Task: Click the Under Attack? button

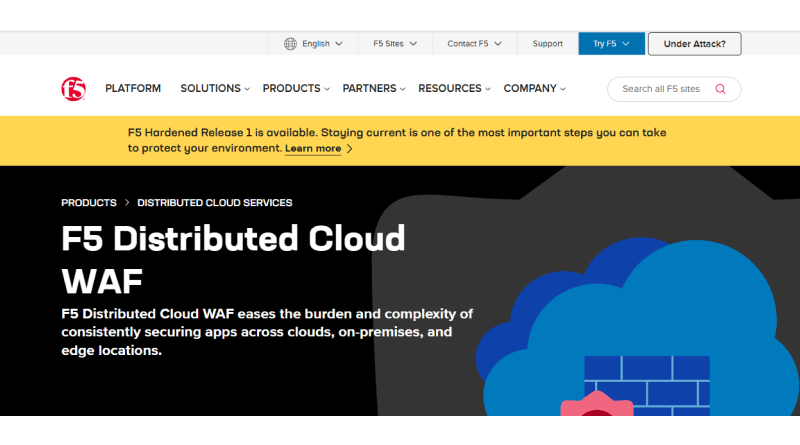Action: 694,44
